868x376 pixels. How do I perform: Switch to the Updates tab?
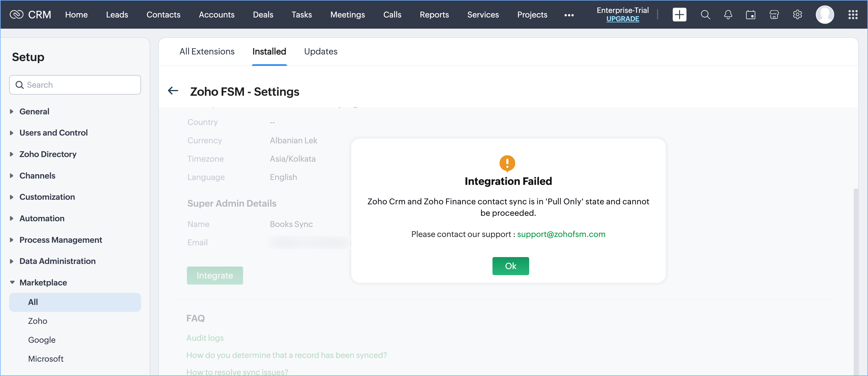pos(320,52)
